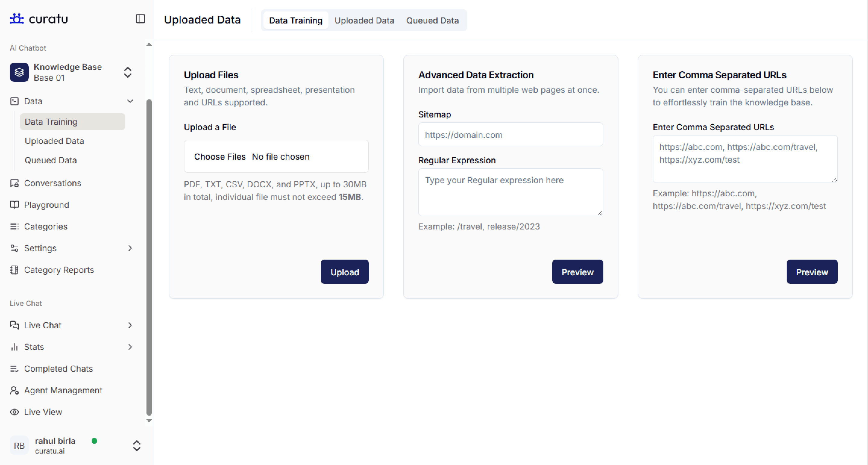868x465 pixels.
Task: Click the 'AI Chatbot' section label
Action: click(x=28, y=48)
